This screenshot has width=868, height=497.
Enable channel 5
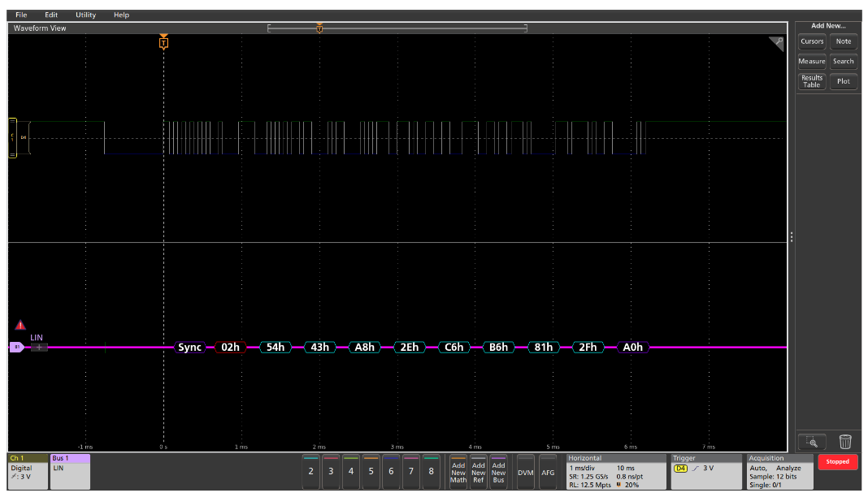pos(371,470)
